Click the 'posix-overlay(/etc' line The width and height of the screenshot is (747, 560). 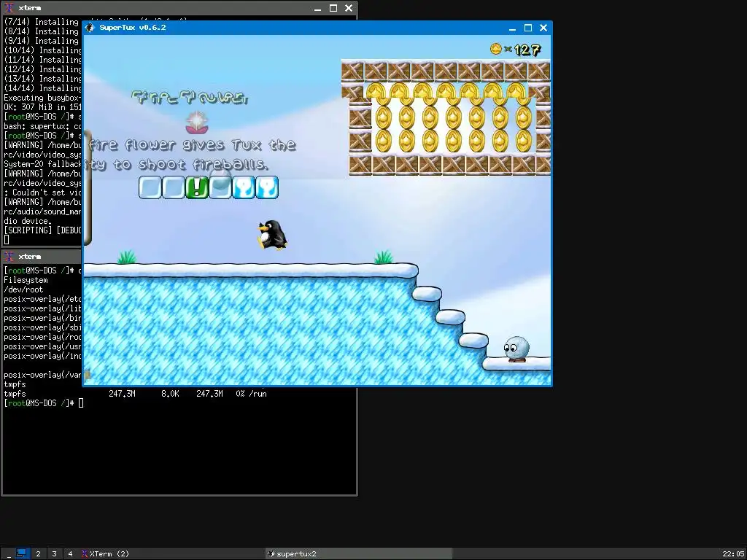(x=43, y=299)
